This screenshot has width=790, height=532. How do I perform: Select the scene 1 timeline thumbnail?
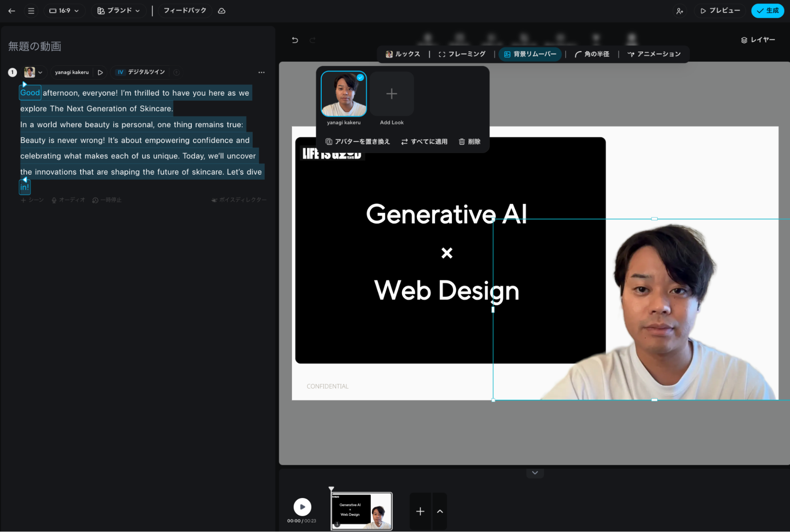(x=361, y=511)
